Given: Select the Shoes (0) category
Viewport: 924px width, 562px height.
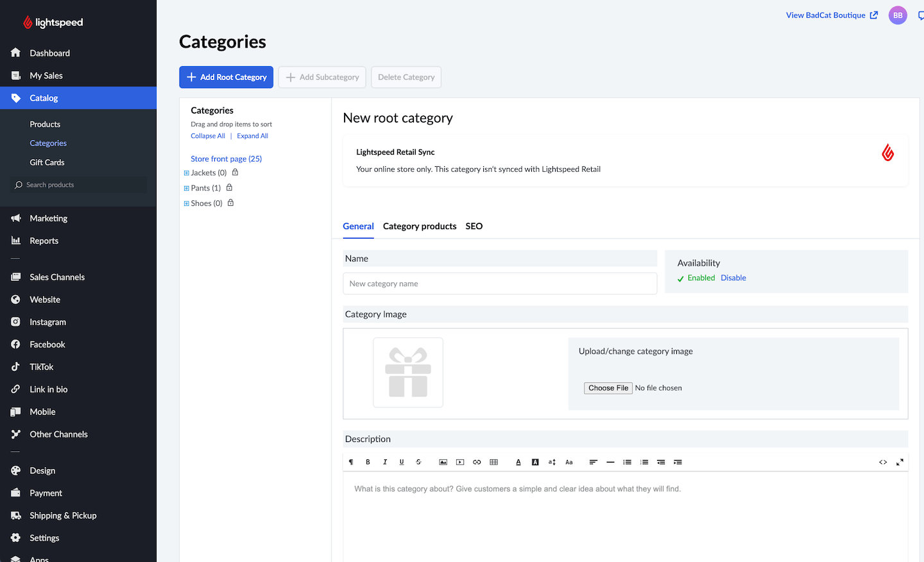Looking at the screenshot, I should 207,203.
